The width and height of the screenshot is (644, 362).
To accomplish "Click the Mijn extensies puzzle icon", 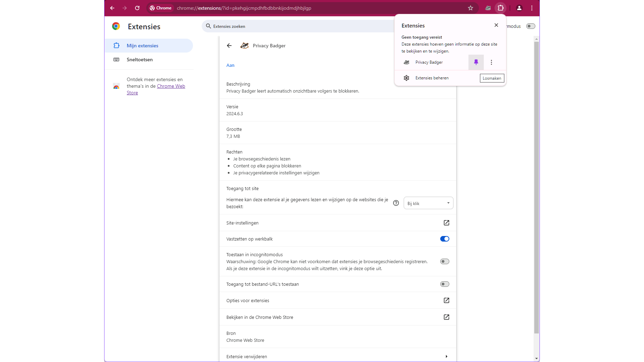I will [x=116, y=46].
